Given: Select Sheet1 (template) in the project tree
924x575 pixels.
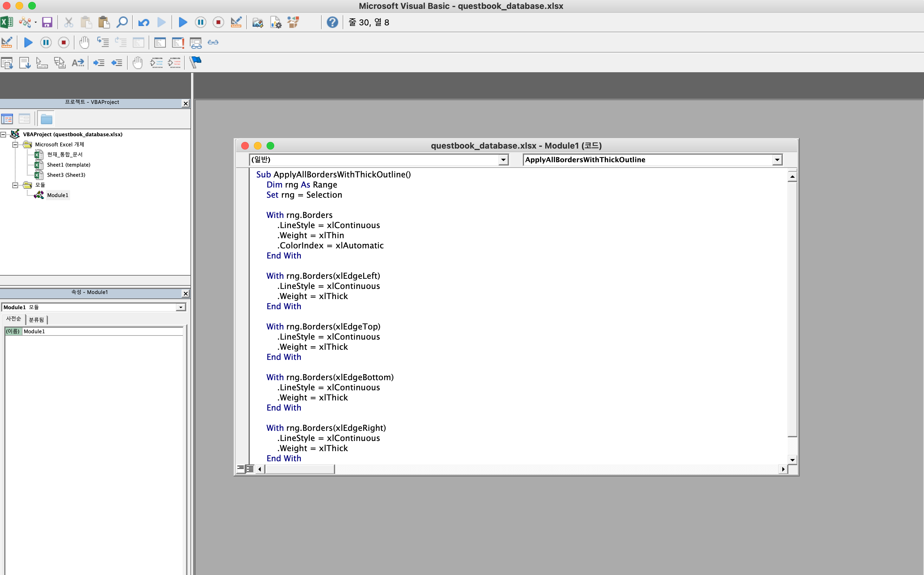Looking at the screenshot, I should point(68,165).
